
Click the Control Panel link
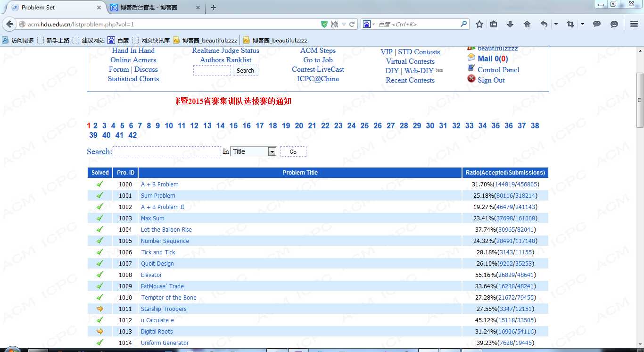coord(498,69)
